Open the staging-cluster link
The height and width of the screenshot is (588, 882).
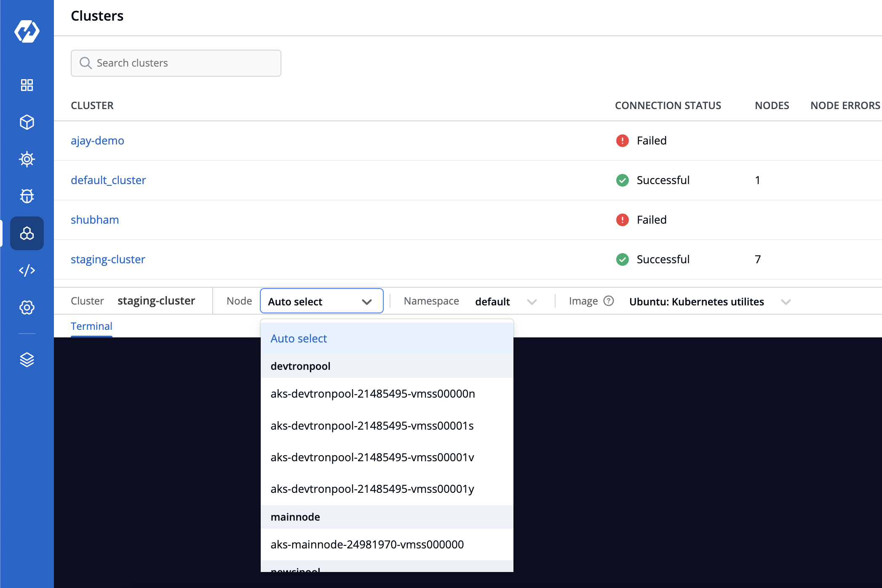click(x=108, y=259)
